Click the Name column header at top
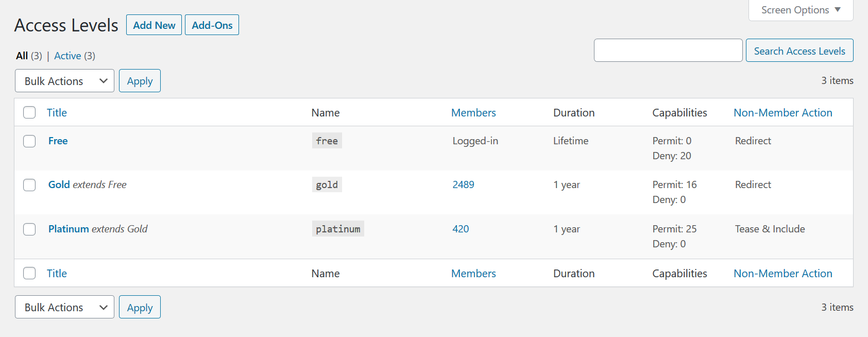The image size is (868, 337). coord(326,112)
